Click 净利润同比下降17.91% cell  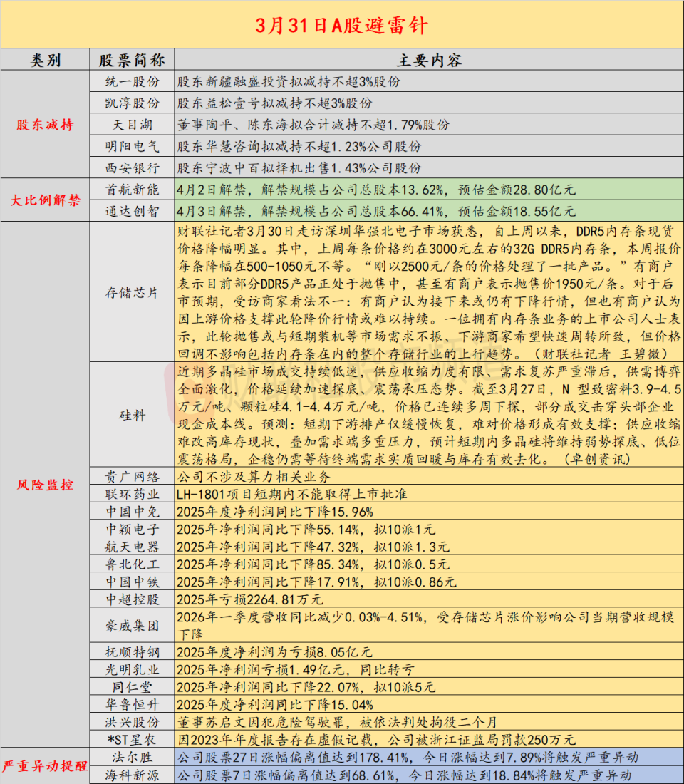point(429,581)
